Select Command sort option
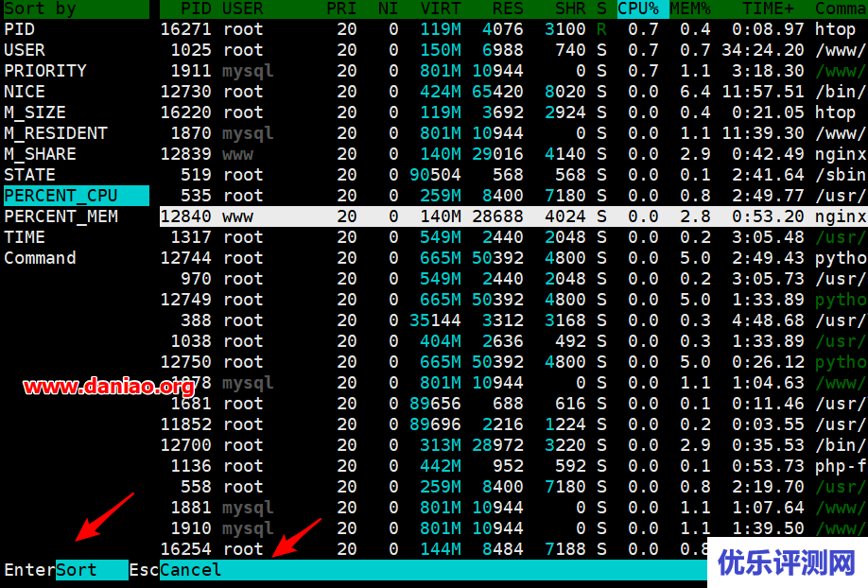 click(40, 258)
